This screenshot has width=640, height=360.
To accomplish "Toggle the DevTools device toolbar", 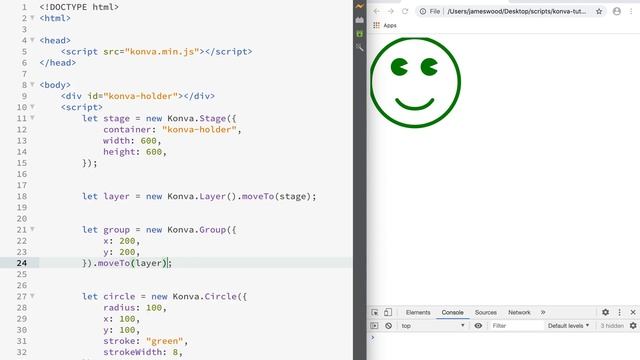I will pyautogui.click(x=388, y=312).
